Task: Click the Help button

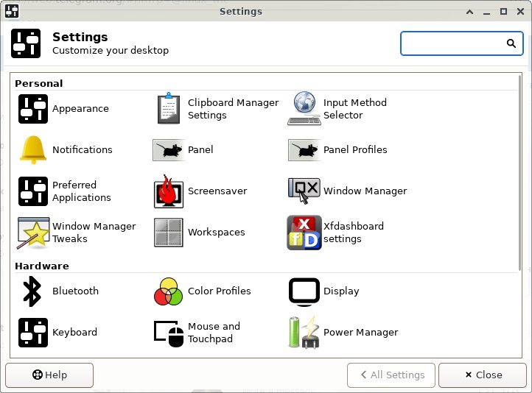Action: [49, 375]
